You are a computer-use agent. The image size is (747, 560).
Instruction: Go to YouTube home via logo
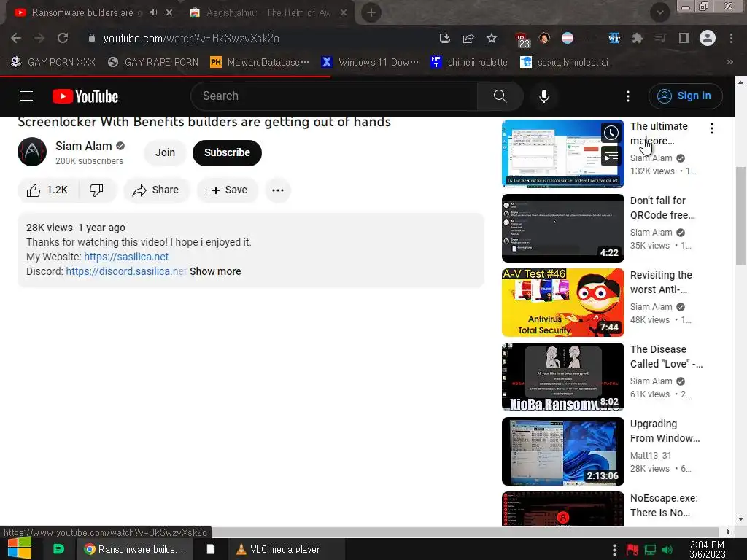point(85,96)
